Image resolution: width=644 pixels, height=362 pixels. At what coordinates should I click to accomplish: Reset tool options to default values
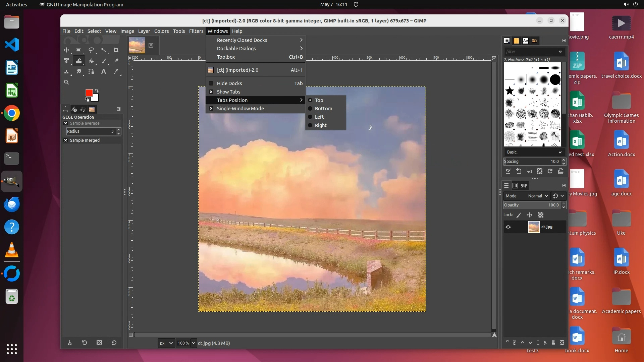(x=114, y=343)
